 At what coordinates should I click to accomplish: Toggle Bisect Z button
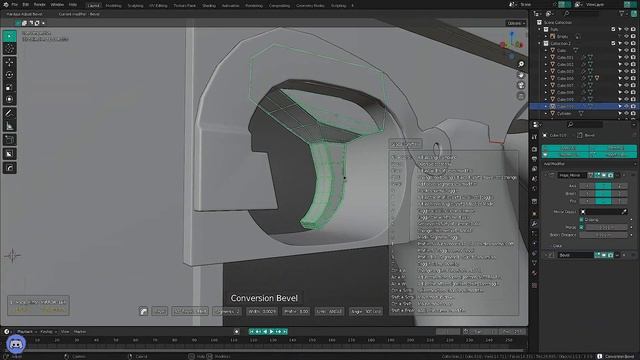(619, 193)
